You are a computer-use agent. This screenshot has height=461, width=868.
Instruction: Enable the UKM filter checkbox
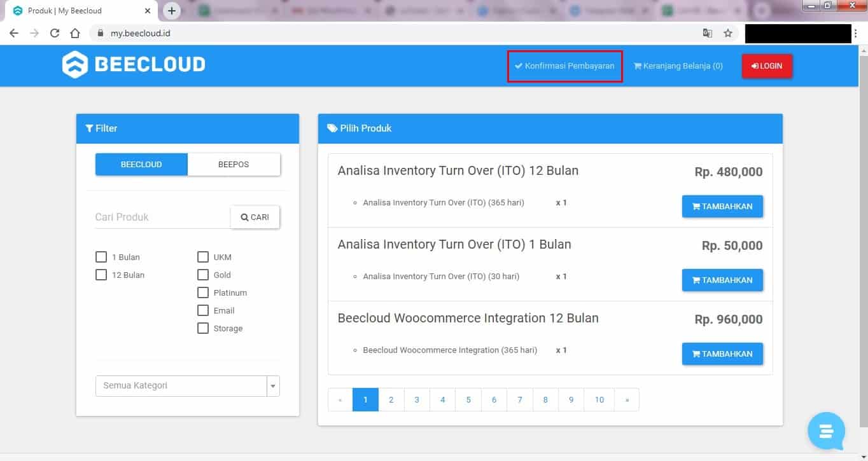(203, 257)
